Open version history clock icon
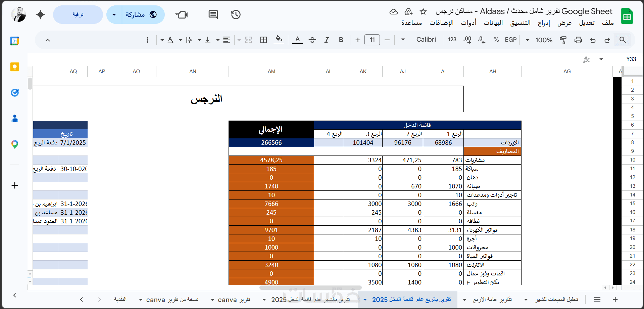 [x=236, y=14]
